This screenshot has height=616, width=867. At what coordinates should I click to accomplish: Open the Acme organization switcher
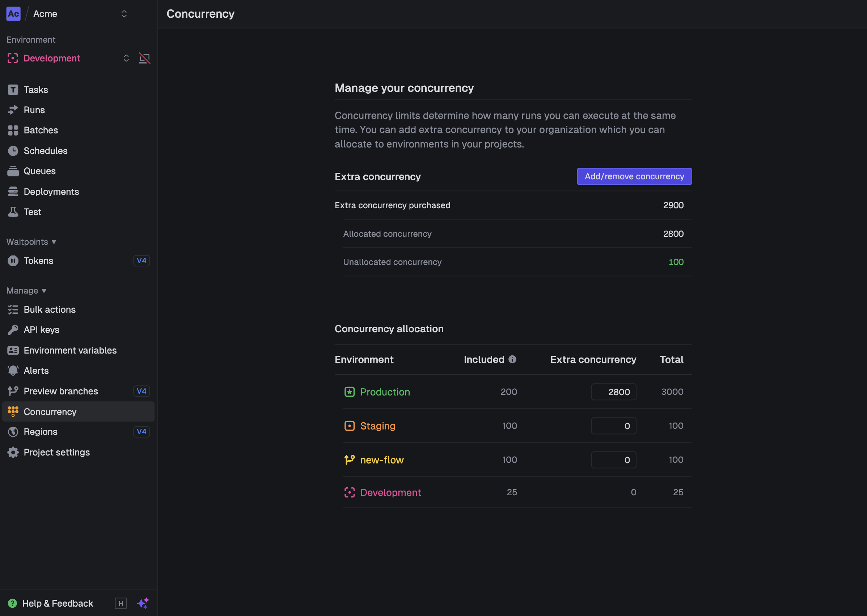pyautogui.click(x=124, y=14)
